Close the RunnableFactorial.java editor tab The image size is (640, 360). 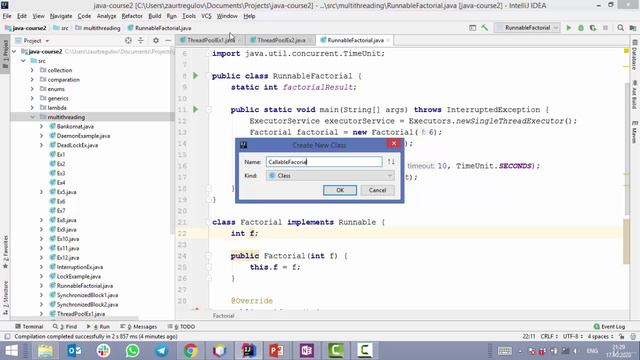click(388, 40)
